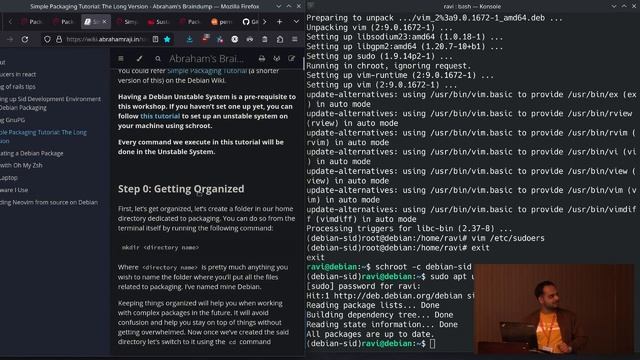Open Firefox hamburger application menu
Screen dimensions: 640x360
(294, 39)
